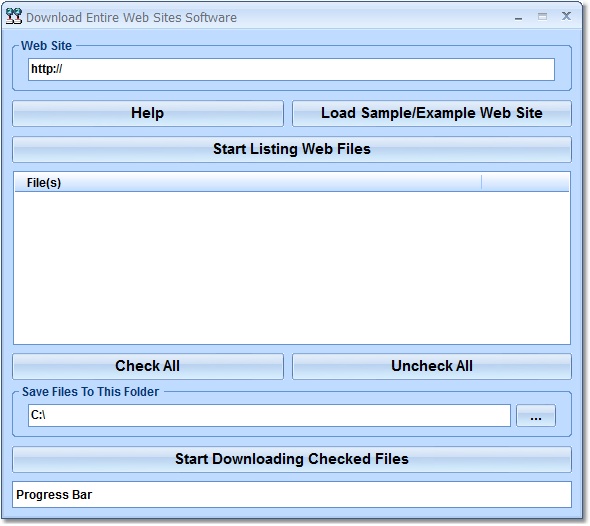Load Sample/Example Web Site
This screenshot has height=526, width=590.
tap(432, 113)
